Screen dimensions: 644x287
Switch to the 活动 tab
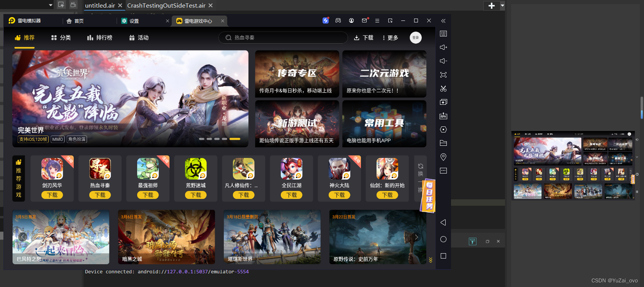[139, 38]
